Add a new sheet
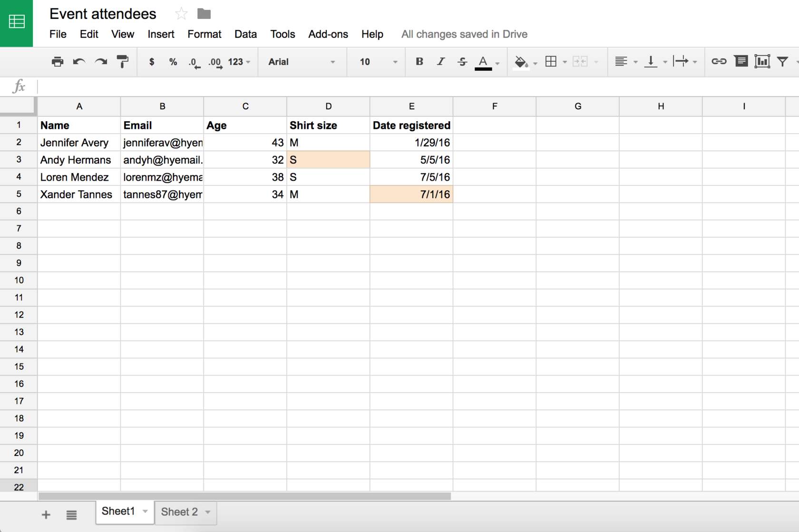799x532 pixels. (46, 514)
